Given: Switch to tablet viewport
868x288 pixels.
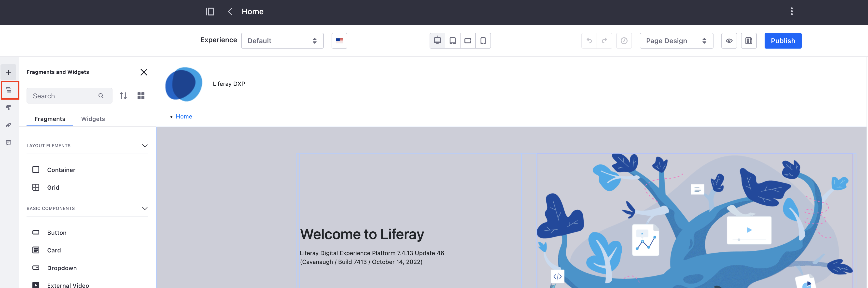Looking at the screenshot, I should pos(452,41).
